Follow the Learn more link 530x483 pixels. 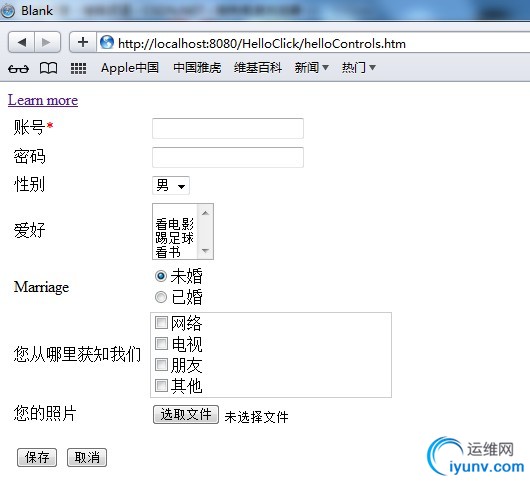pyautogui.click(x=43, y=100)
